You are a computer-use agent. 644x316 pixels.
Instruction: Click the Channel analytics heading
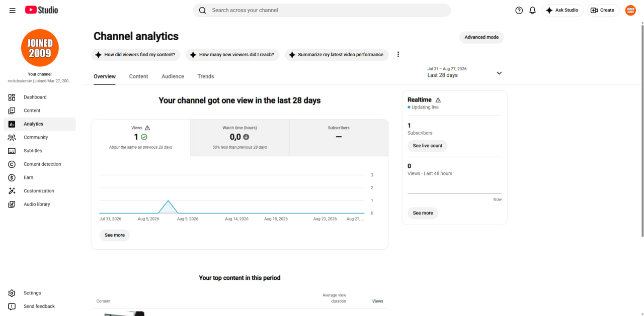tap(136, 36)
